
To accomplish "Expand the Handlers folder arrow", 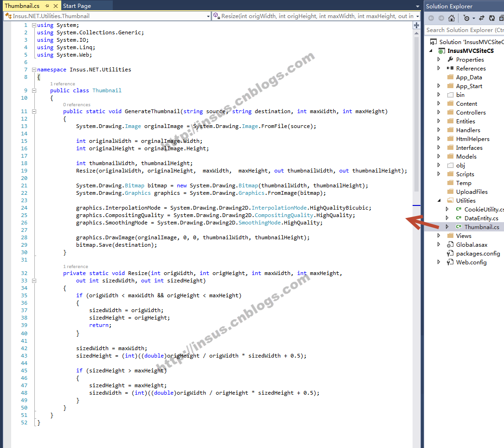I will click(439, 130).
